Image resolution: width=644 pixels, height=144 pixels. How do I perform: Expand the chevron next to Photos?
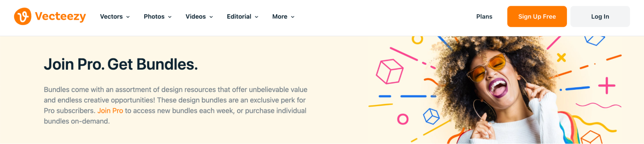click(170, 17)
